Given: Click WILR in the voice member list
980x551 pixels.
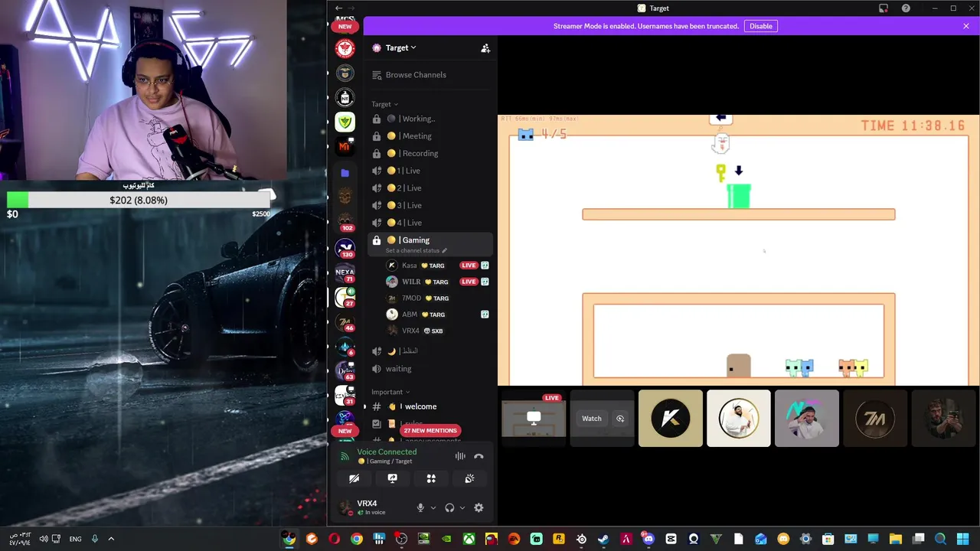Looking at the screenshot, I should point(436,282).
